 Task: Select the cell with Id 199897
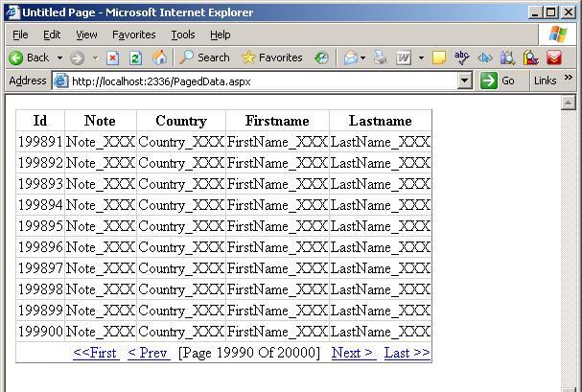(40, 268)
